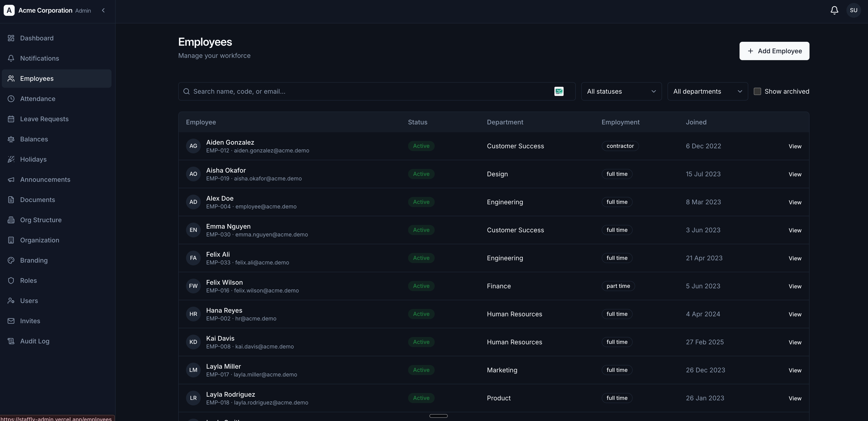Click the Users person-gear icon
Viewport: 868px width, 421px height.
(11, 301)
